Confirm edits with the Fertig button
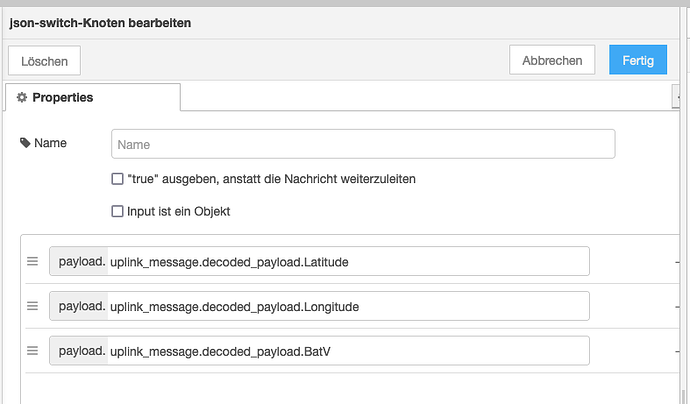The height and width of the screenshot is (404, 690). [x=637, y=60]
